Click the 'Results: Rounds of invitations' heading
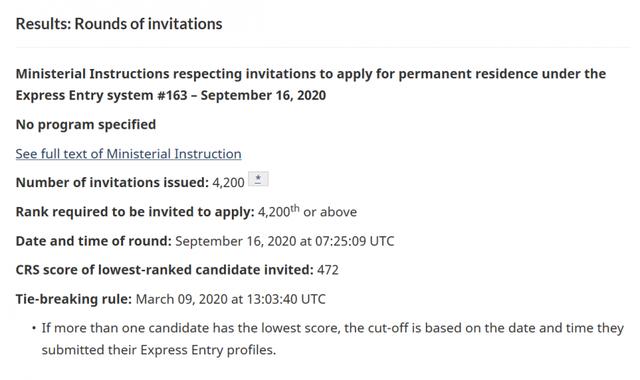The width and height of the screenshot is (640, 380). click(119, 24)
